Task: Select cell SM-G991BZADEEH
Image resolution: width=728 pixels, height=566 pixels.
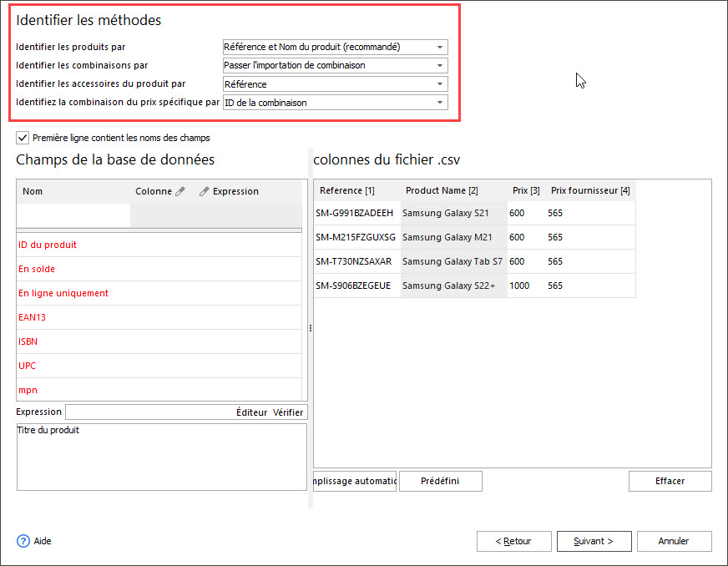Action: click(x=357, y=213)
